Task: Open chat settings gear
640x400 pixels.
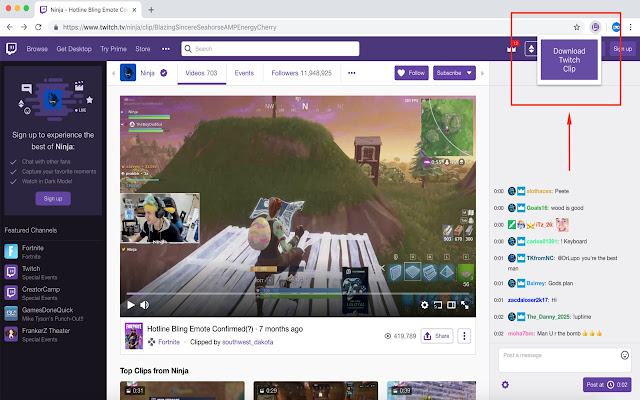Action: [x=505, y=384]
